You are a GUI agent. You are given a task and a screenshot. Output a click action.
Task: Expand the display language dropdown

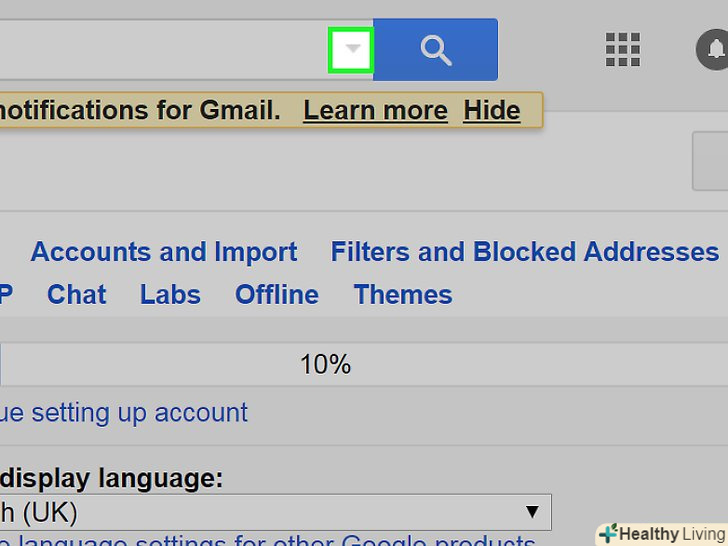click(x=275, y=513)
